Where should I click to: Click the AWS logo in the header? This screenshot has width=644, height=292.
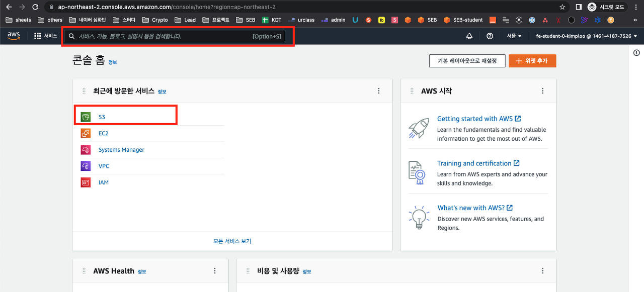(14, 36)
